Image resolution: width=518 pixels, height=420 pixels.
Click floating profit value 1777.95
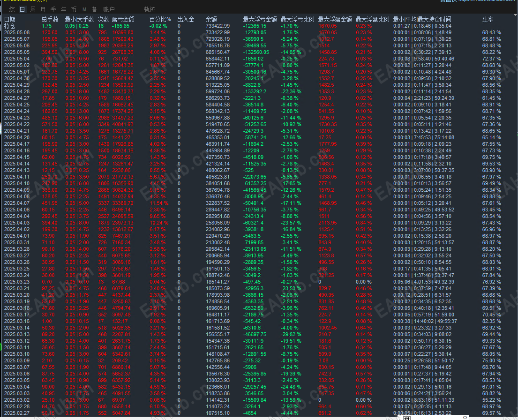tap(328, 144)
